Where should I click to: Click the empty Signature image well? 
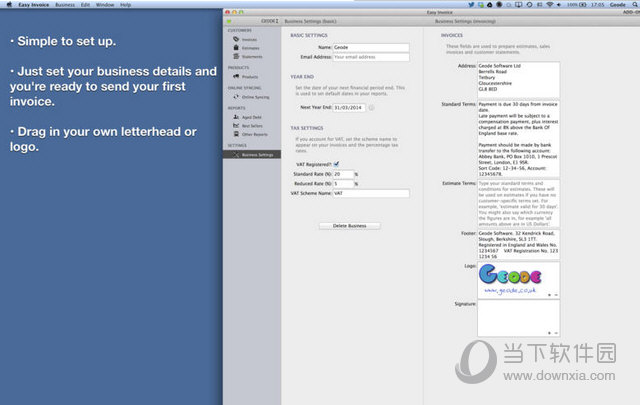[x=518, y=318]
